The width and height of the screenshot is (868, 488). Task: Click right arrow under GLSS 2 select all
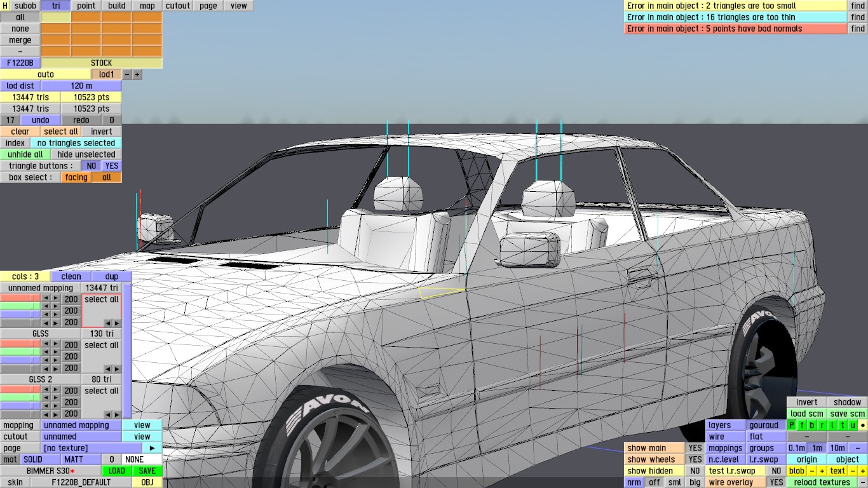click(116, 414)
